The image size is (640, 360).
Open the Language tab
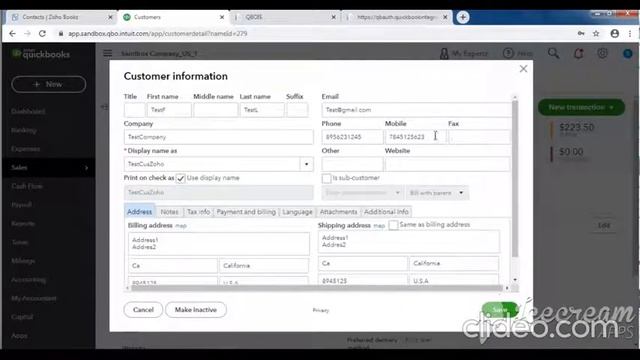pos(297,212)
